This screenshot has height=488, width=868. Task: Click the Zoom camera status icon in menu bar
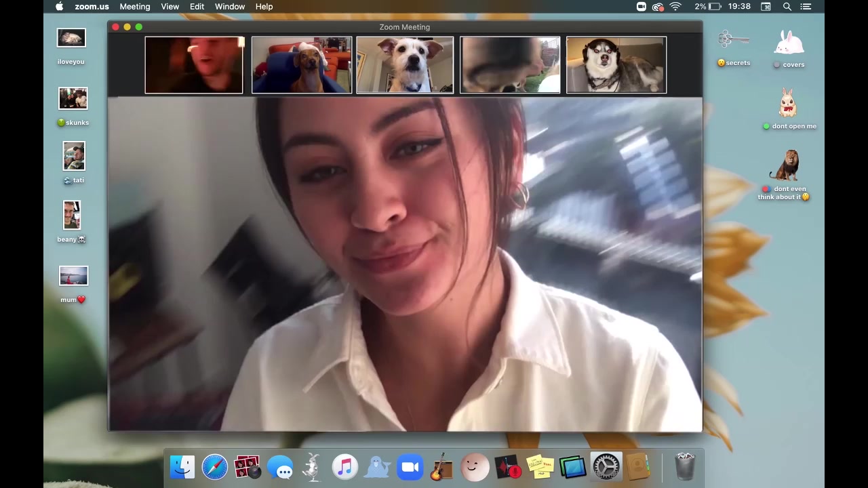[x=642, y=7]
